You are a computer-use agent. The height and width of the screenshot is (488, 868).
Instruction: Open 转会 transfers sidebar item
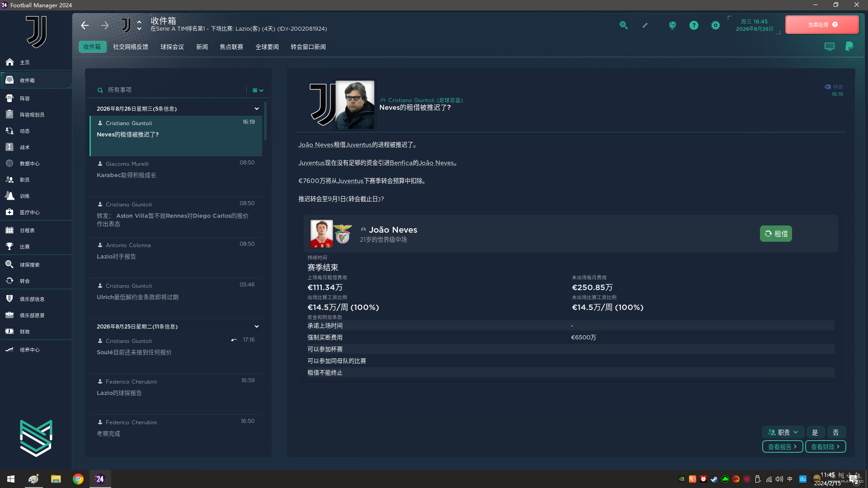[x=24, y=281]
